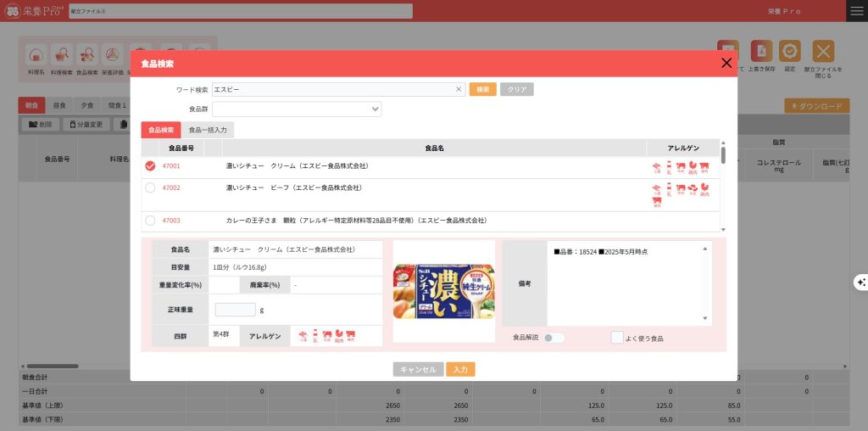Open the food number link 47002

(171, 188)
